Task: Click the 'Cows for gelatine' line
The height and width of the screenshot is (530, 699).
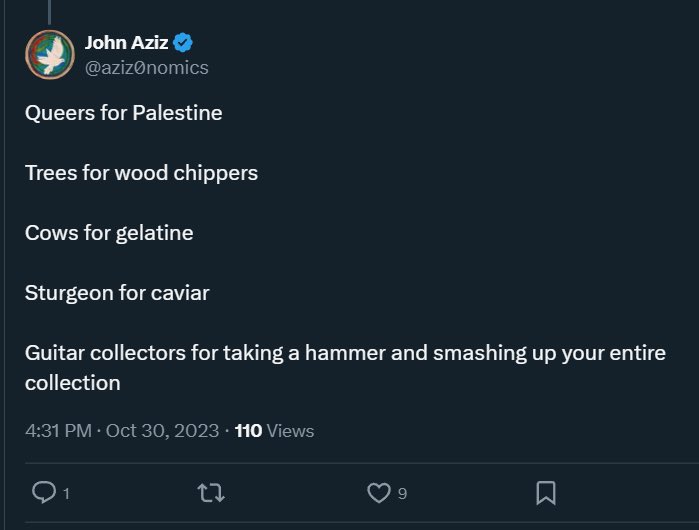Action: coord(109,233)
